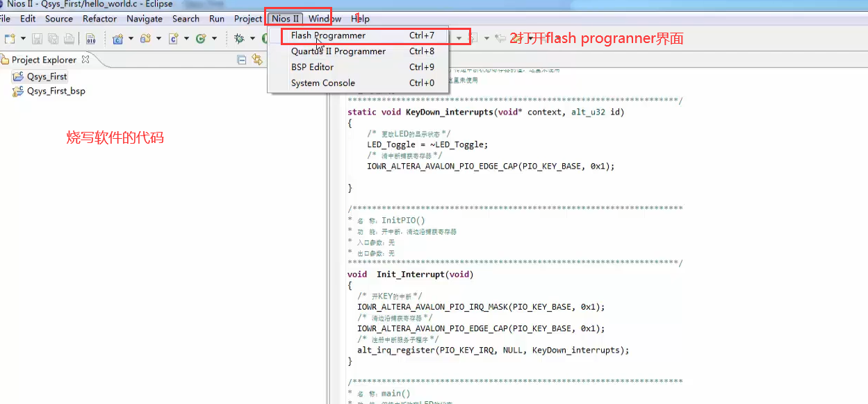Screen dimensions: 868x404
Task: Open the File menu
Action: coord(4,19)
